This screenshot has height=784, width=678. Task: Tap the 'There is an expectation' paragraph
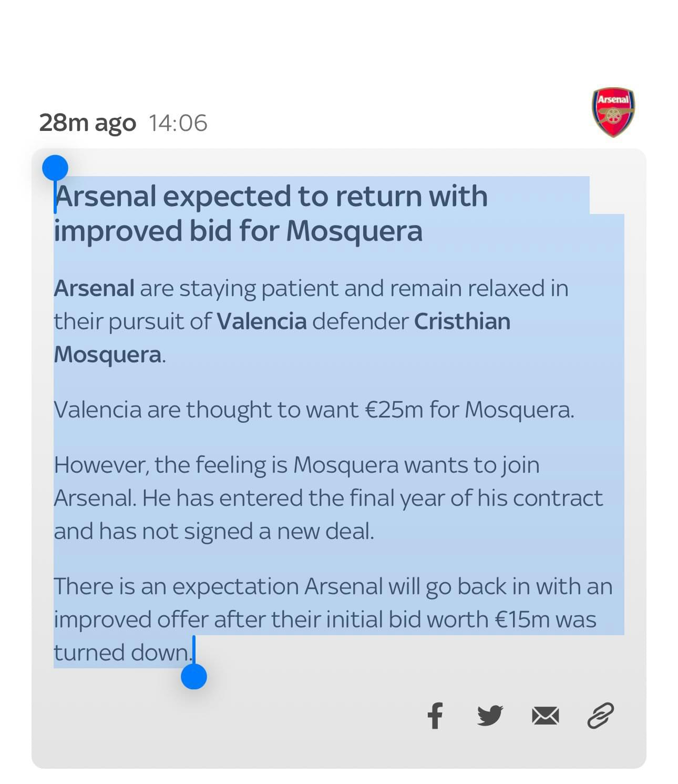pyautogui.click(x=333, y=619)
